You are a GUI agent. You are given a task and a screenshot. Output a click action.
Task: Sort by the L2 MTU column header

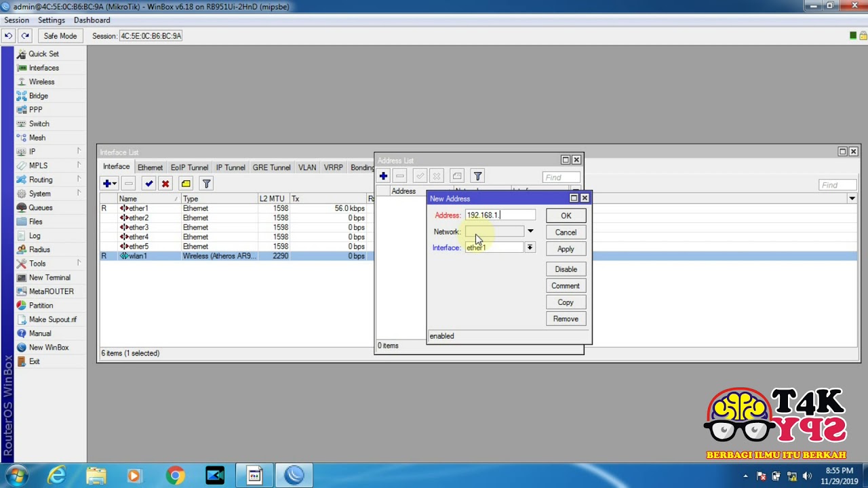(x=273, y=199)
